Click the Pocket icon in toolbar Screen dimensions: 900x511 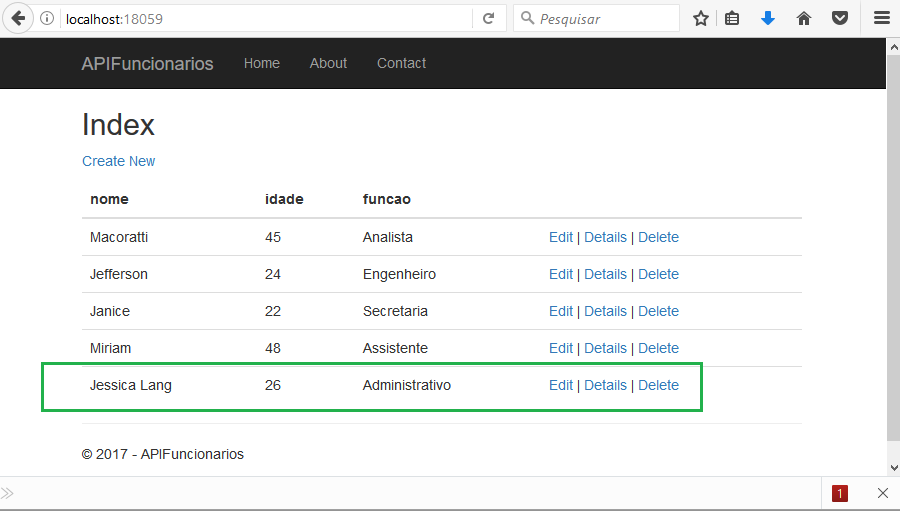pos(840,19)
